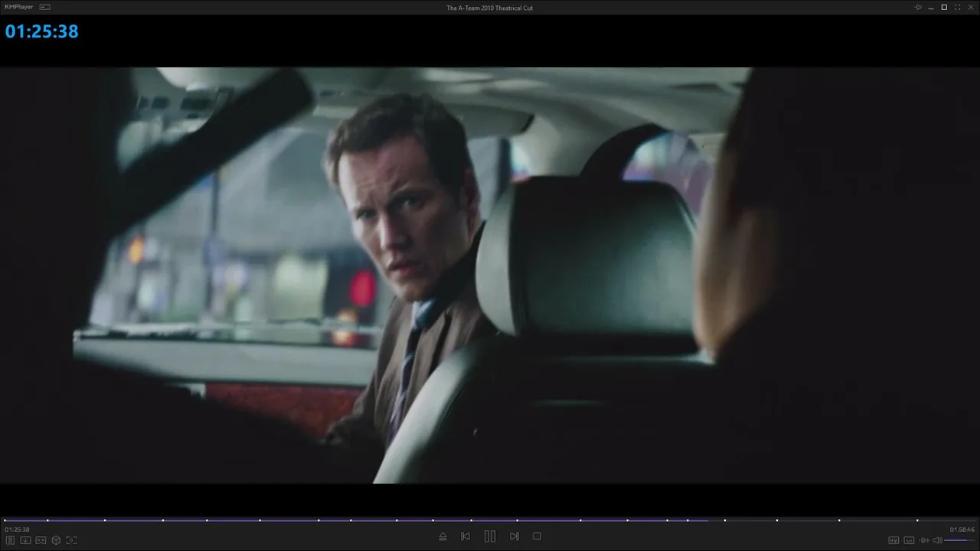Pin the player window on top
Image resolution: width=980 pixels, height=551 pixels.
point(918,8)
